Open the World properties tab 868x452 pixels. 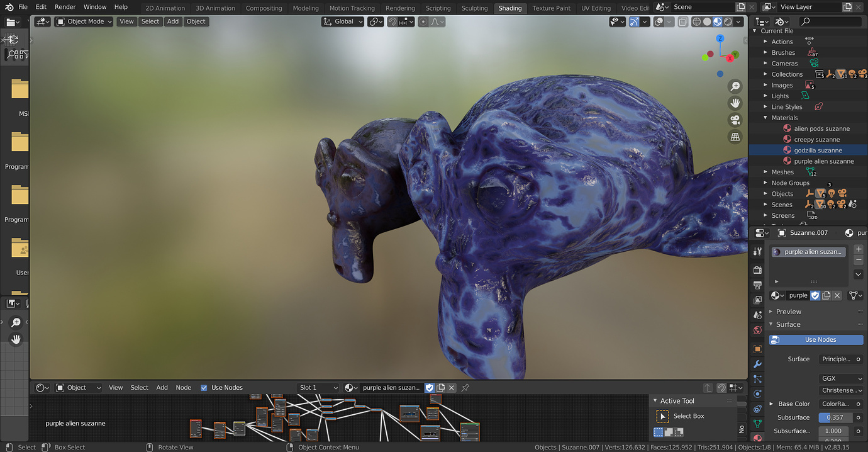(757, 330)
